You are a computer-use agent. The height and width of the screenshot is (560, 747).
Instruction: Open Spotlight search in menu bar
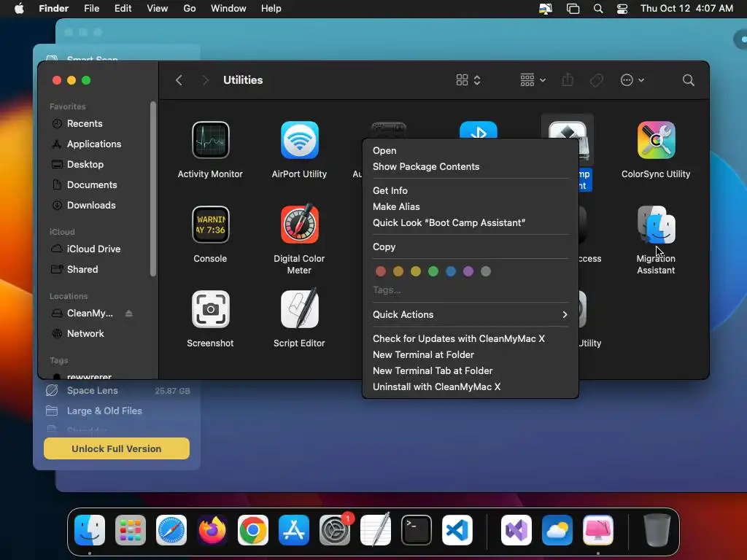click(598, 9)
